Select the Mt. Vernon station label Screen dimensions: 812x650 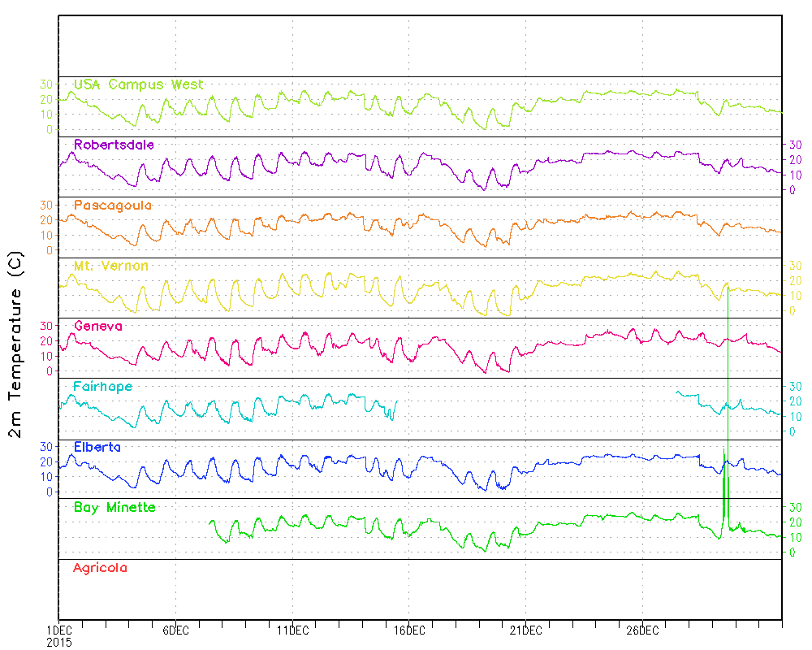111,266
